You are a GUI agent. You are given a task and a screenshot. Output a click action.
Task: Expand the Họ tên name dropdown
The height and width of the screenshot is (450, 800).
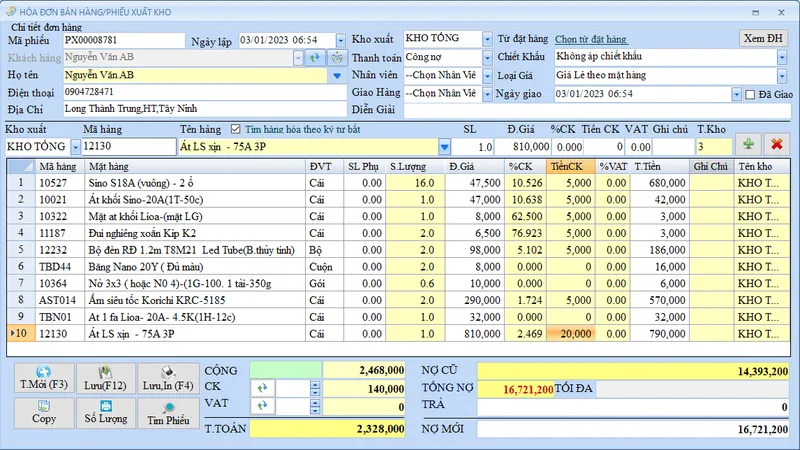pyautogui.click(x=337, y=76)
